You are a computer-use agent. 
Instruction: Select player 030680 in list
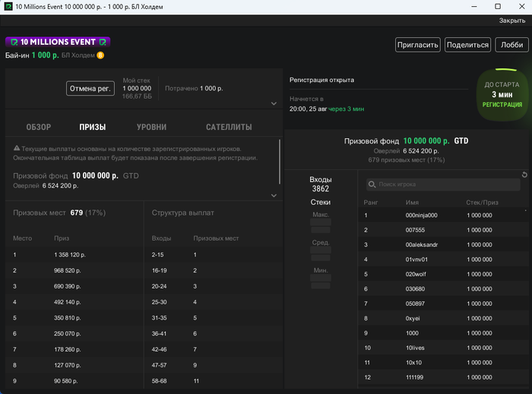click(443, 289)
